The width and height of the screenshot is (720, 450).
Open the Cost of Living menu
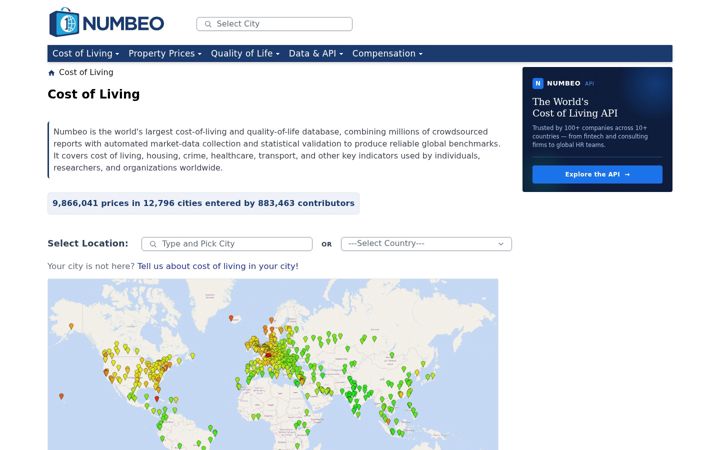85,53
